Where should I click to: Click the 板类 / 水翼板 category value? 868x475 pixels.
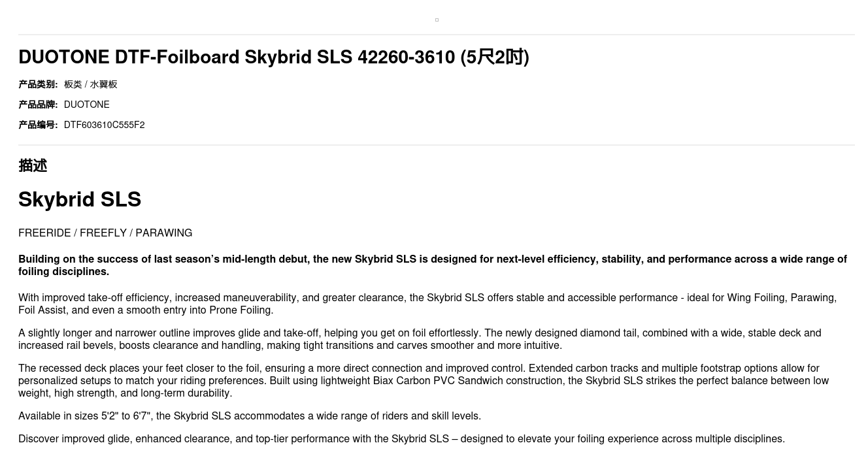[91, 84]
